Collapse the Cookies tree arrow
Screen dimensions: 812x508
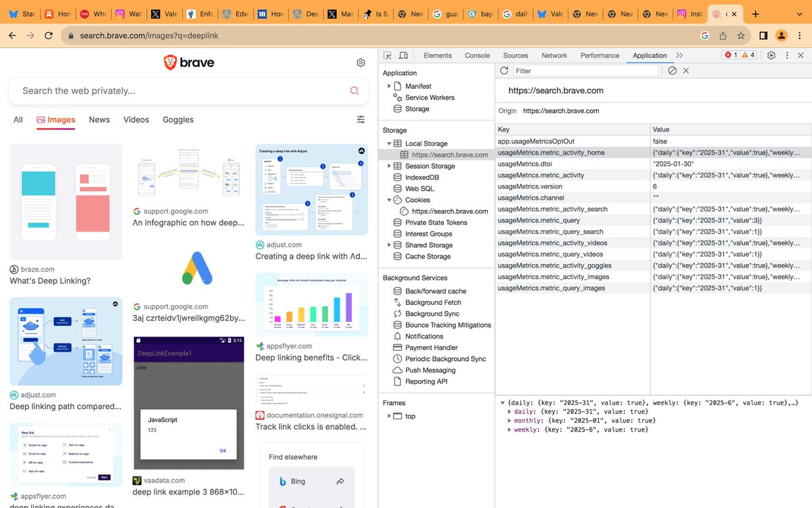click(389, 200)
